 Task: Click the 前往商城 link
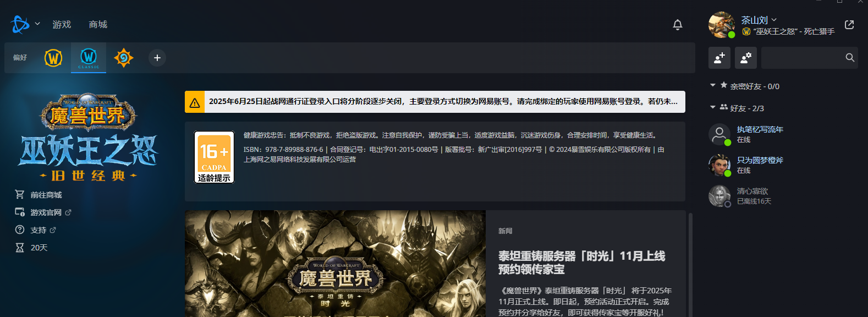(x=46, y=195)
